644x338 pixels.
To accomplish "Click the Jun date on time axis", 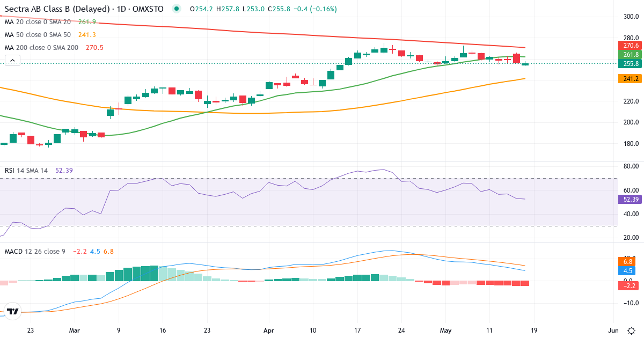I will (x=614, y=330).
